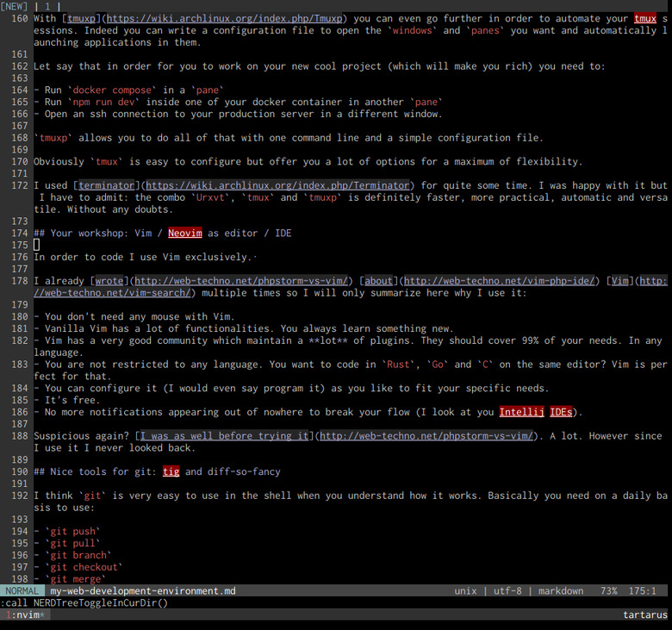Select buffer tab number 1
This screenshot has height=630, width=672.
[47, 6]
